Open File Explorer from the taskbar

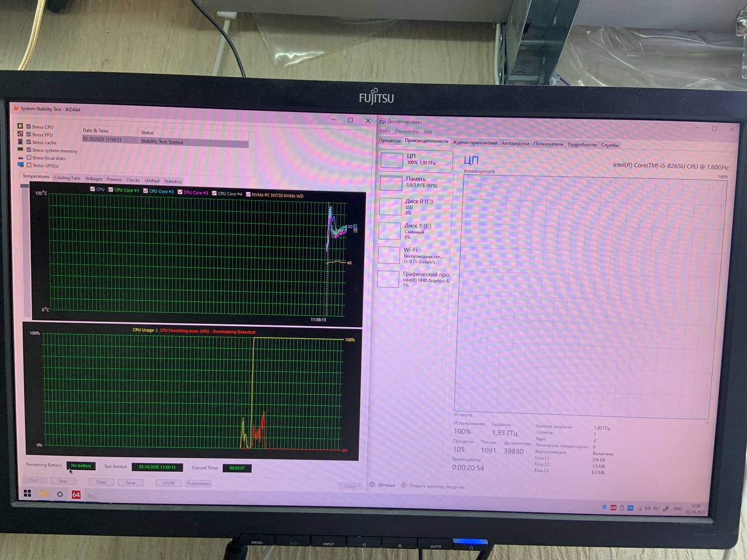point(44,494)
